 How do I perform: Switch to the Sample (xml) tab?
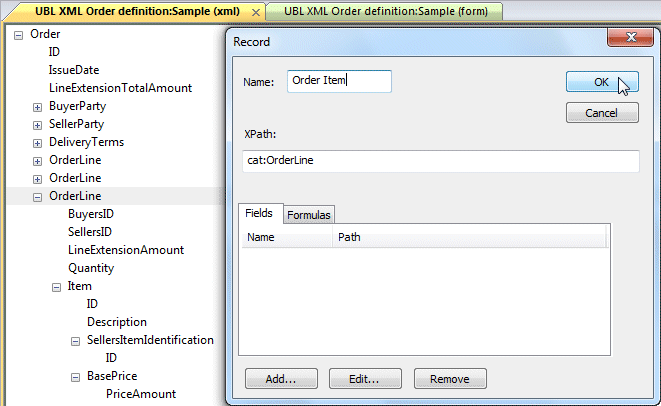coord(137,11)
